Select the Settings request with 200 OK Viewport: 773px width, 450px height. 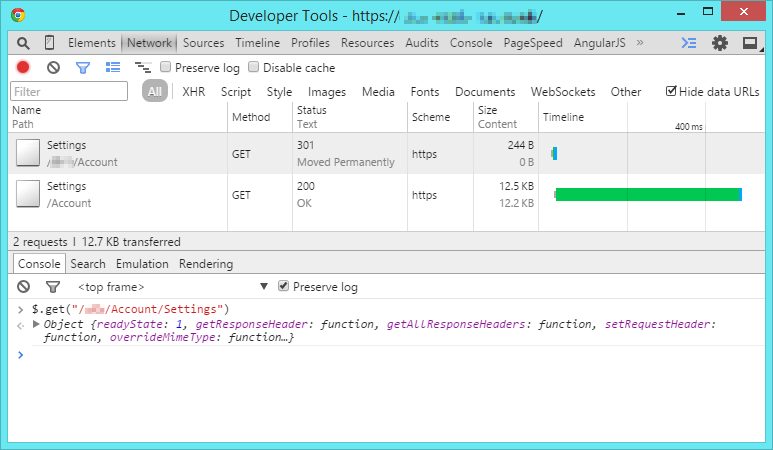tap(386, 194)
